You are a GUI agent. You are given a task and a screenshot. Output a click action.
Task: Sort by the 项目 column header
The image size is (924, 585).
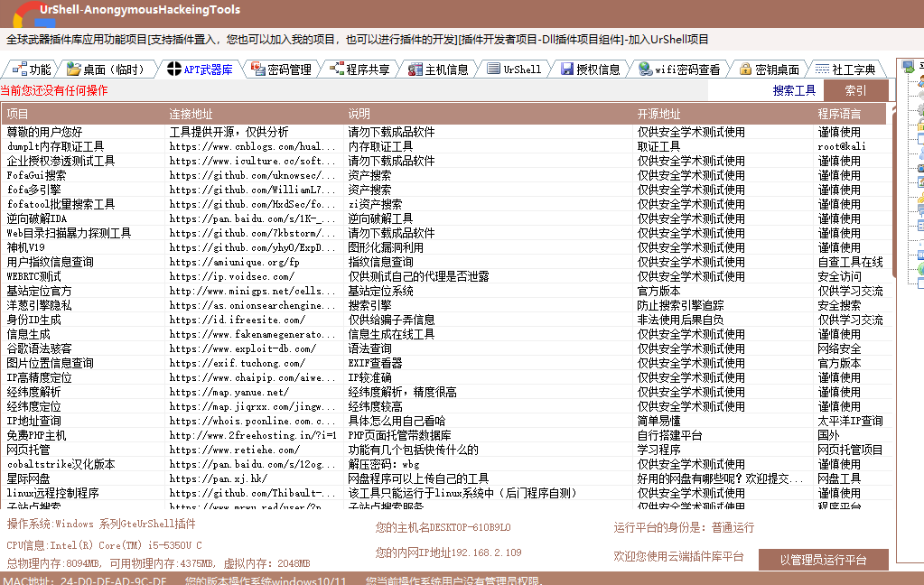84,114
